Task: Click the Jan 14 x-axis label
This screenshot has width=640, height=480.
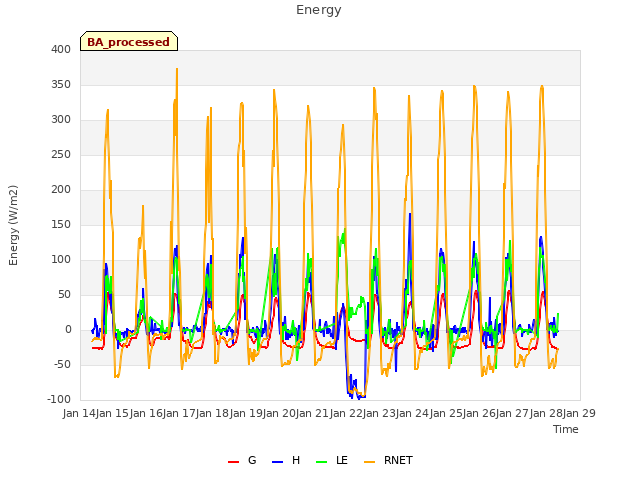Action: coord(79,413)
